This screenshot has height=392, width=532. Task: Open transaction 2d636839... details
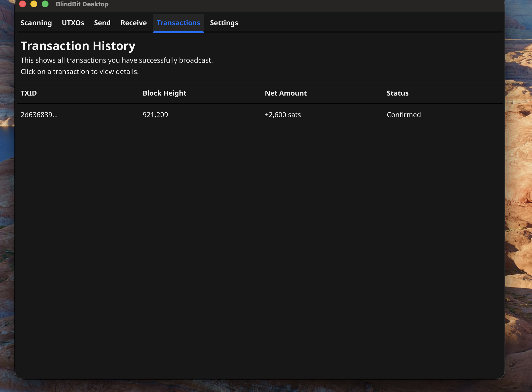[39, 115]
